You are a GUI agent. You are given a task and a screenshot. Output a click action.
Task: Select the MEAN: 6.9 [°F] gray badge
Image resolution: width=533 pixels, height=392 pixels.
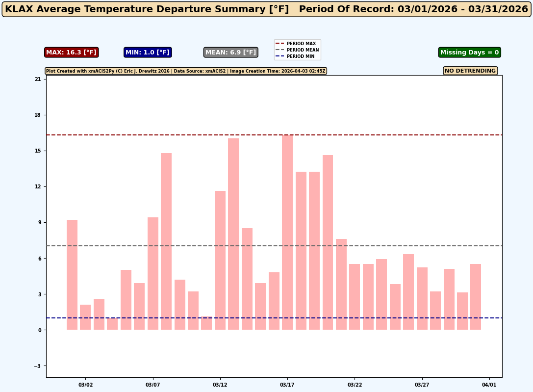tap(231, 52)
